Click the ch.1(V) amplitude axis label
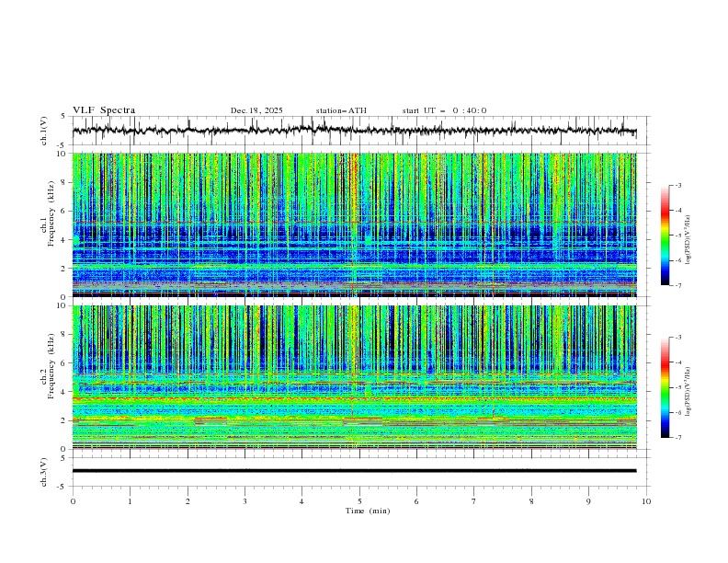The image size is (728, 563). [x=45, y=131]
